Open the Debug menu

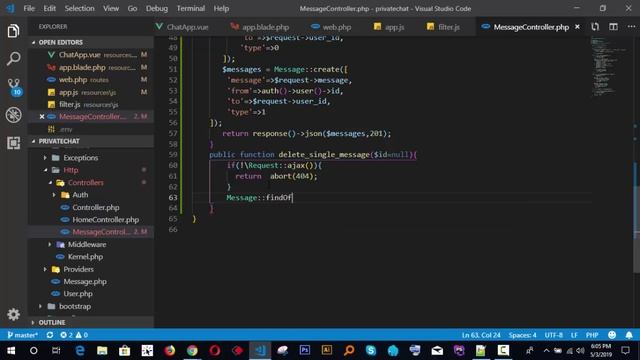(x=157, y=9)
